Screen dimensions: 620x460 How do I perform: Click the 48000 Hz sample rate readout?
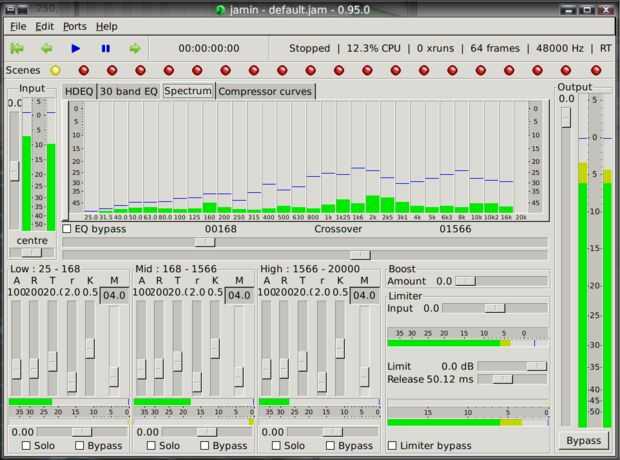coord(560,49)
